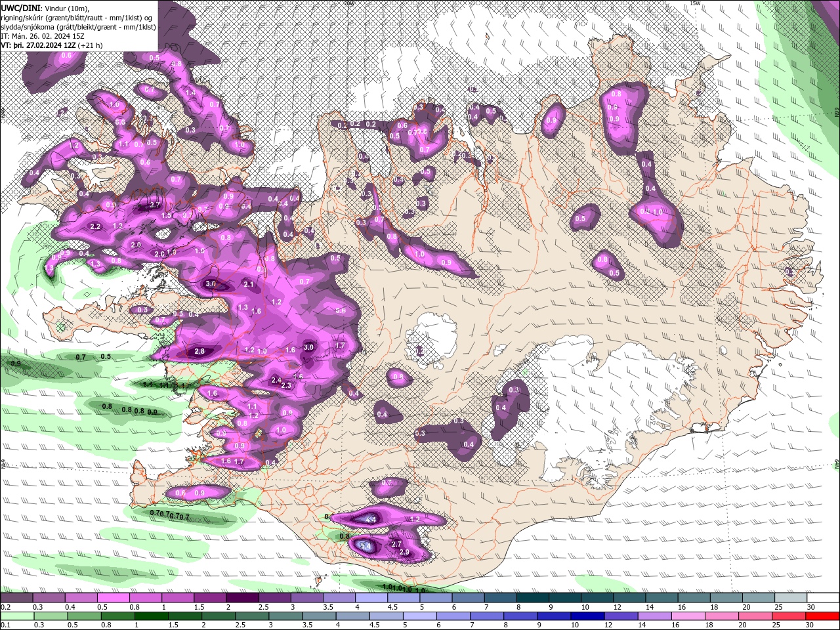Click the bright pink 0.5–0.8 snow legend swatch

[x=113, y=597]
